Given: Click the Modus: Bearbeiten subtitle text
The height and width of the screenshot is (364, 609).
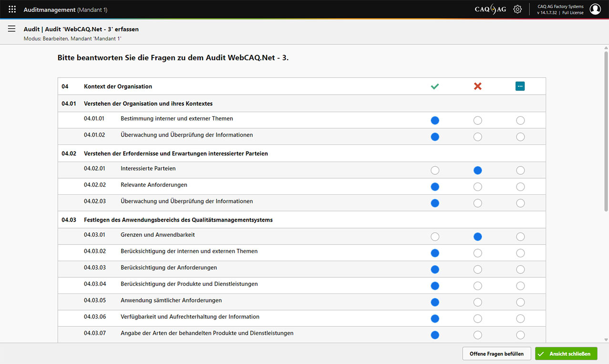Looking at the screenshot, I should click(x=72, y=38).
